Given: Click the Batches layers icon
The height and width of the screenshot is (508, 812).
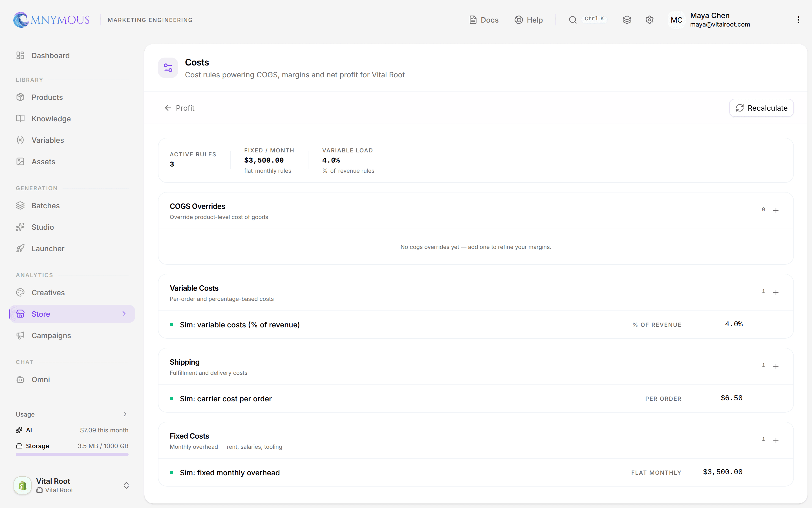Looking at the screenshot, I should click(21, 206).
